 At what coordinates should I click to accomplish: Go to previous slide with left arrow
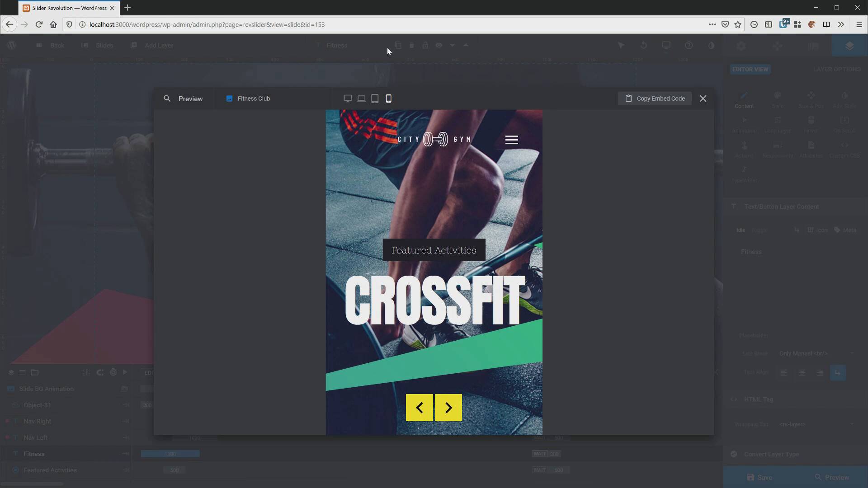(420, 408)
